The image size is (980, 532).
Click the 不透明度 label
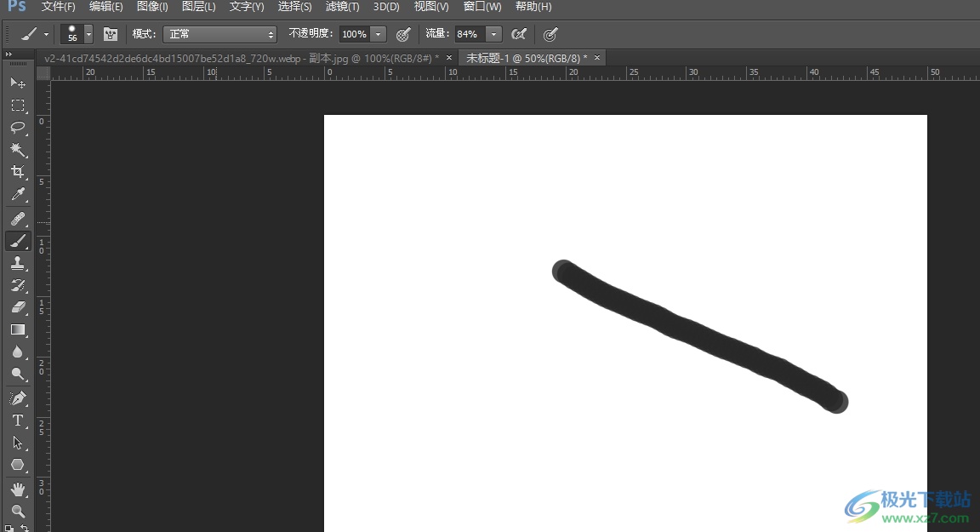point(311,34)
